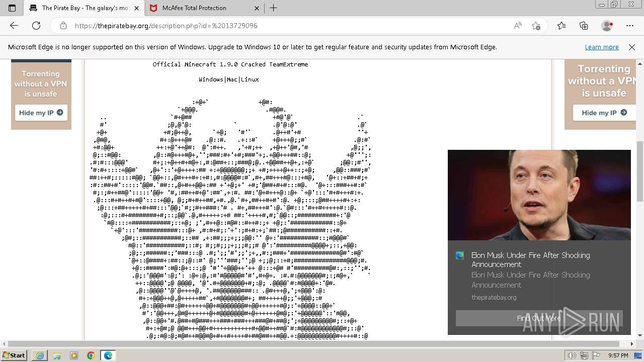View site information lock icon
The image size is (644, 362).
63,26
